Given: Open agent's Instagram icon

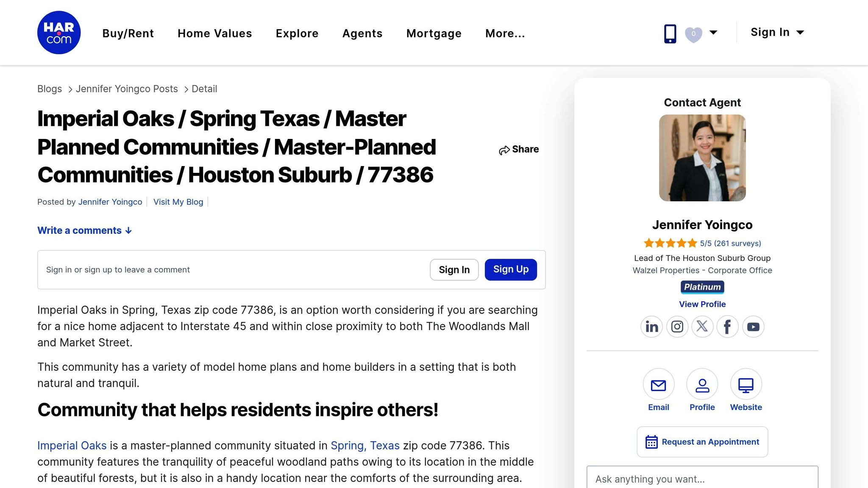Looking at the screenshot, I should coord(677,327).
